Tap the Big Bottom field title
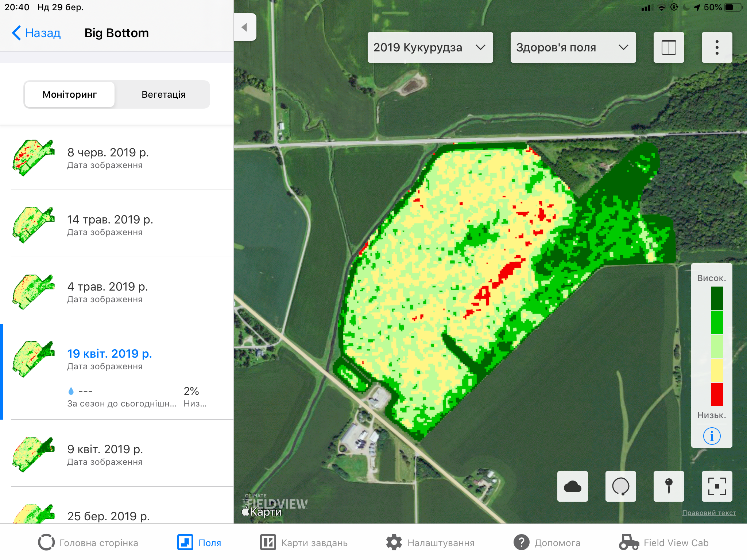This screenshot has width=747, height=560. coord(117,33)
